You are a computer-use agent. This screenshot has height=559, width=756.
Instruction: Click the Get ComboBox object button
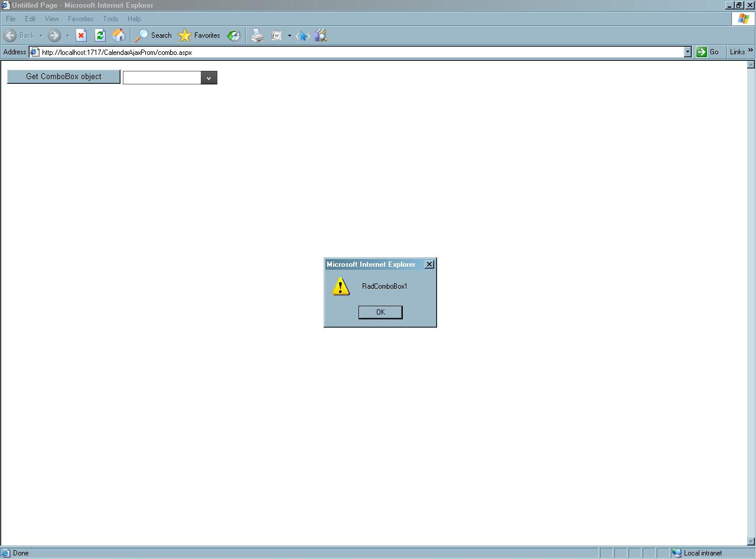pos(64,77)
